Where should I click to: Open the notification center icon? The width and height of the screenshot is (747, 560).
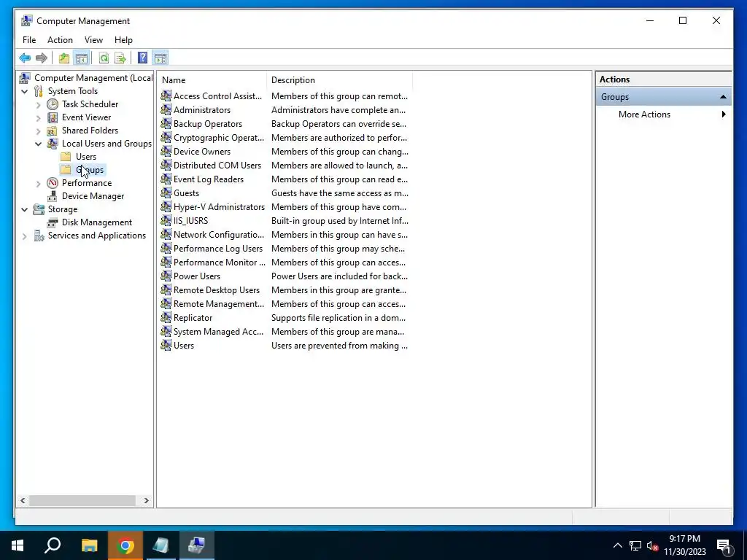724,545
